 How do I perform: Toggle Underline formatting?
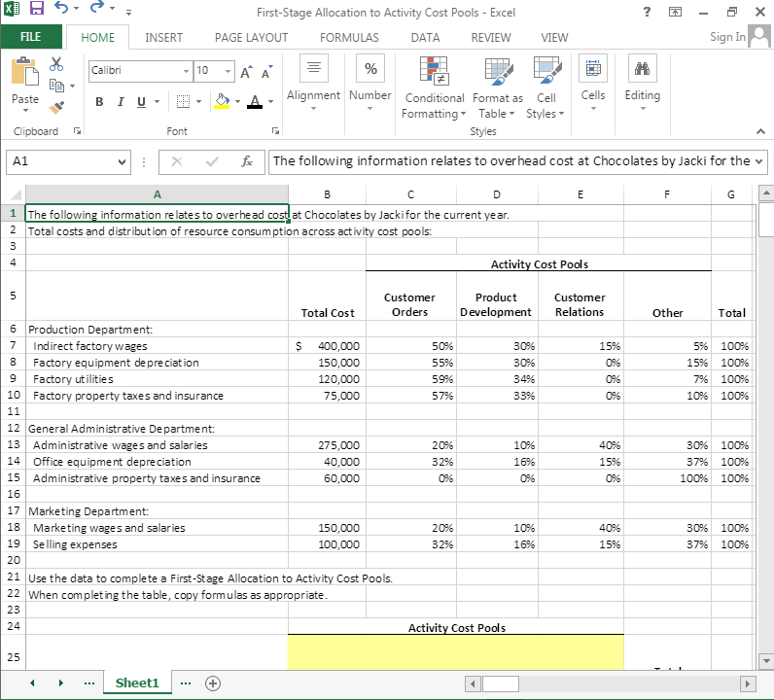(x=142, y=102)
